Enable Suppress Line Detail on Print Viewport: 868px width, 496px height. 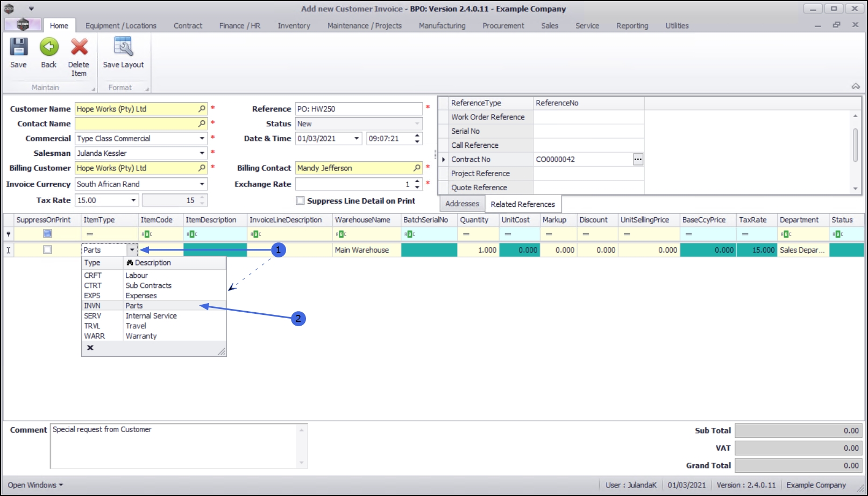point(300,201)
